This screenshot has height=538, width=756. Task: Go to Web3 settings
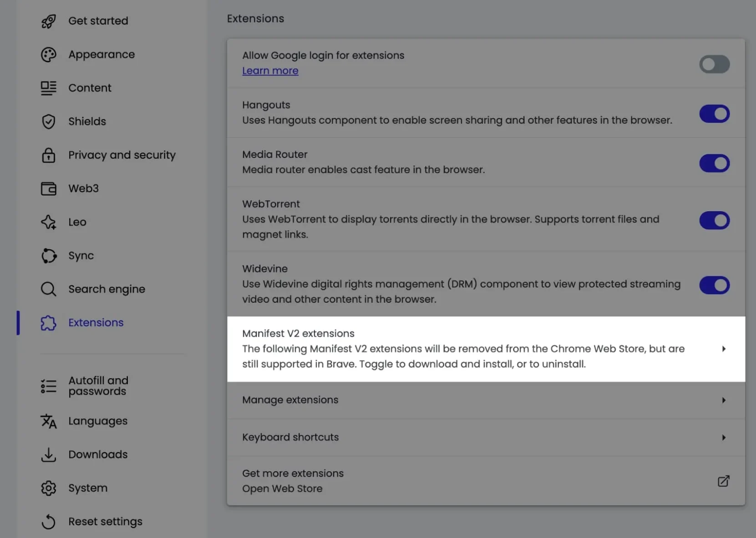tap(83, 188)
